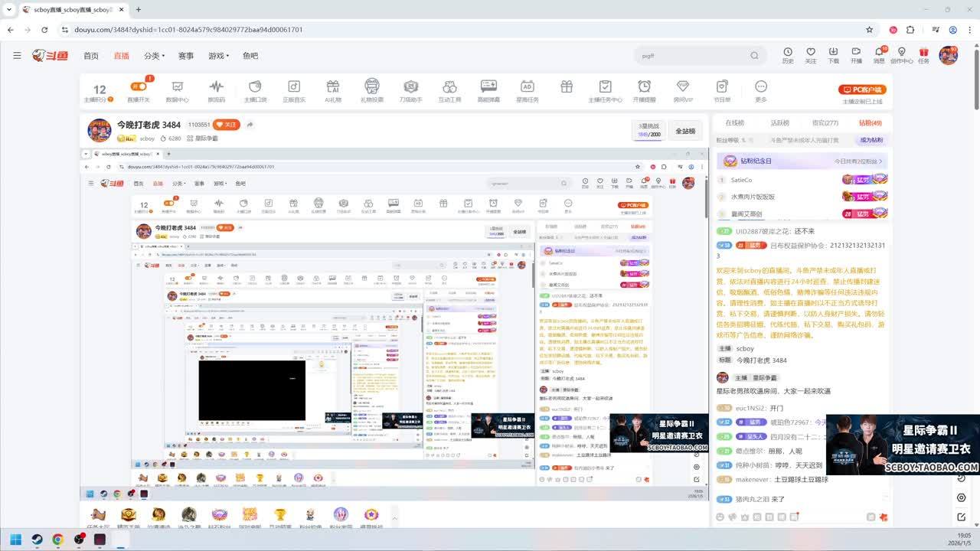Expand the 游戏 games dropdown
980x551 pixels.
tap(218, 56)
